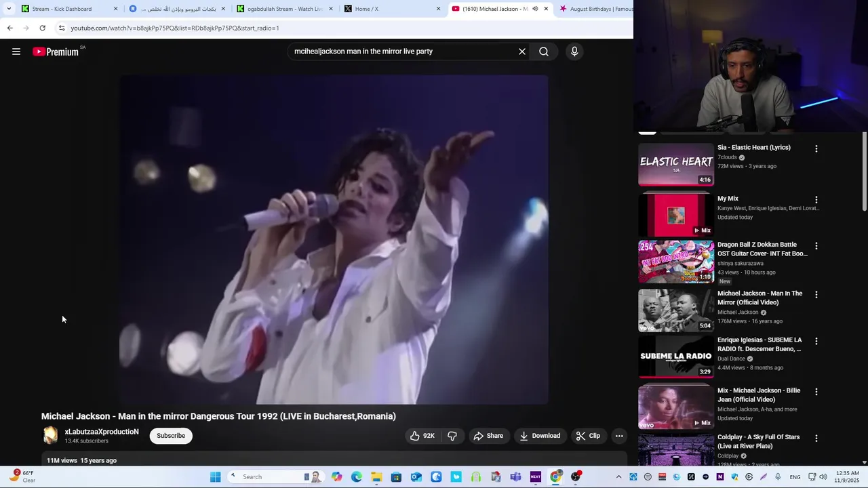
Task: Open options for Coldplay Sky Full Of Stars
Action: click(x=816, y=439)
